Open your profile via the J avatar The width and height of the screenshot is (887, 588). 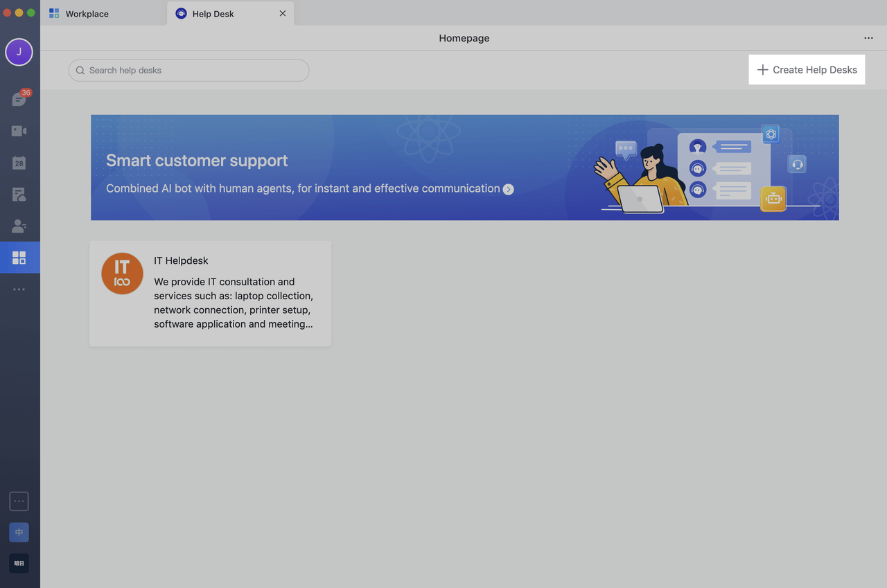point(19,52)
